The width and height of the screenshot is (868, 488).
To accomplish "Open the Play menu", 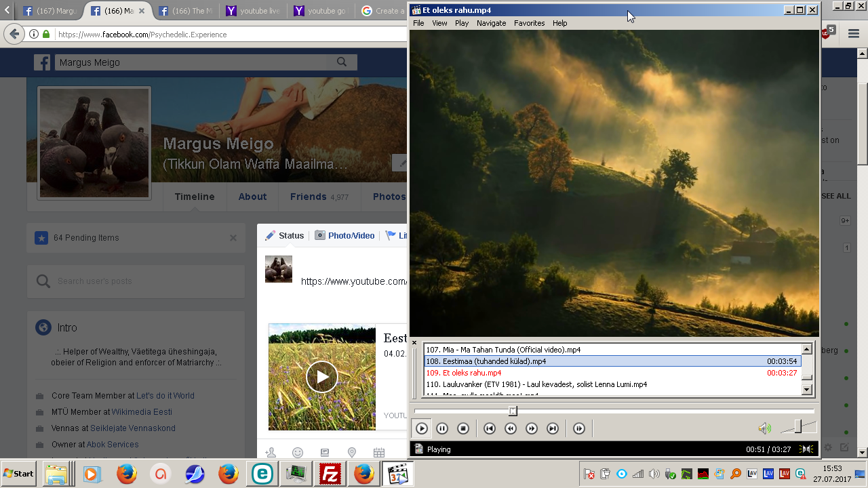I will pos(462,23).
